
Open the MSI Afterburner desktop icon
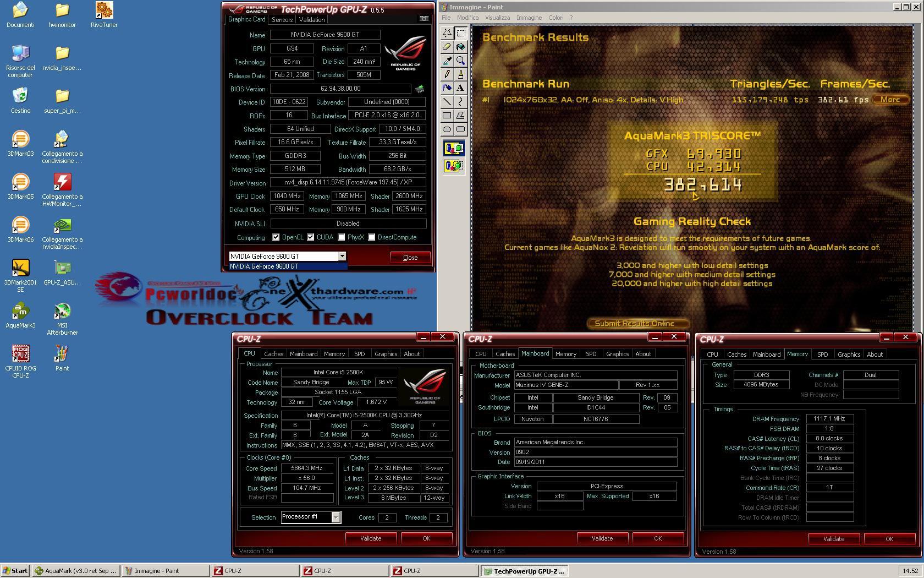pyautogui.click(x=62, y=319)
